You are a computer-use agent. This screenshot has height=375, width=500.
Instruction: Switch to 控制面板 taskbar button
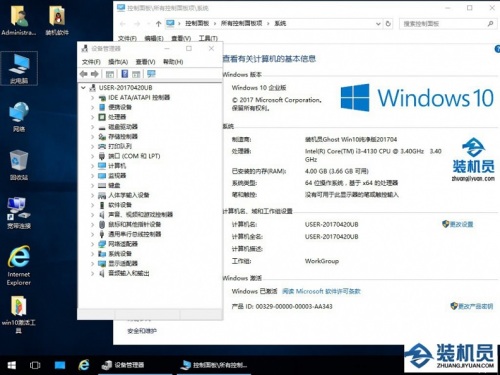pyautogui.click(x=215, y=365)
